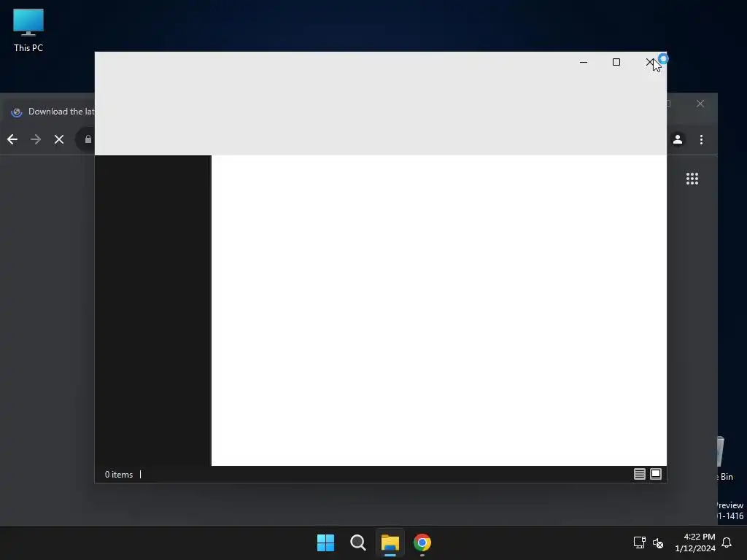Maximize the File Explorer window
This screenshot has width=747, height=560.
(616, 62)
